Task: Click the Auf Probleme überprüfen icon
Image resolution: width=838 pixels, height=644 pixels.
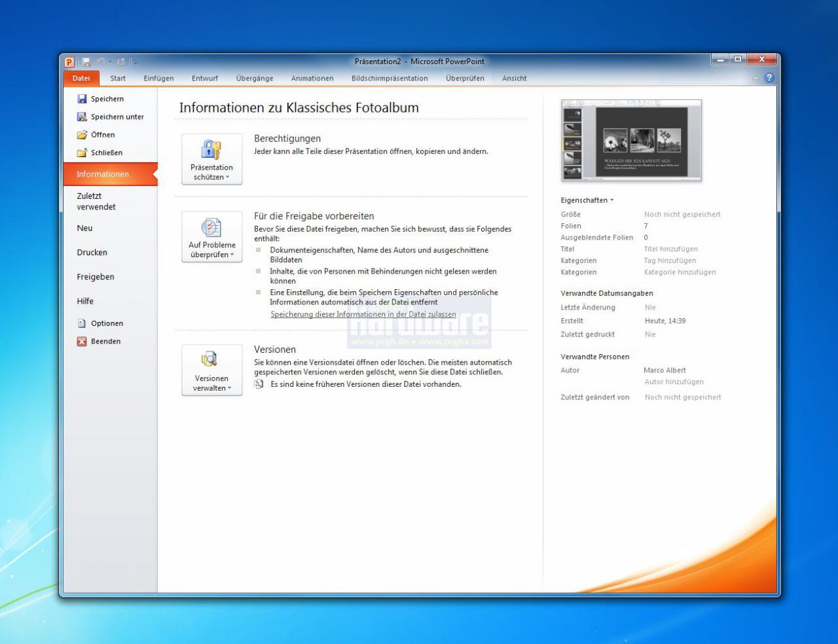Action: [211, 227]
